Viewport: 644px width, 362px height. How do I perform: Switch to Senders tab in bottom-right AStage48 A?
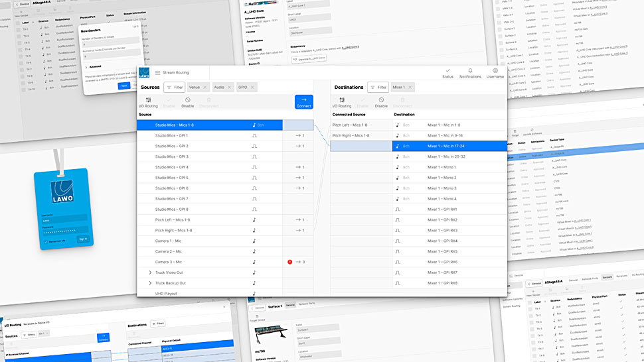(607, 278)
